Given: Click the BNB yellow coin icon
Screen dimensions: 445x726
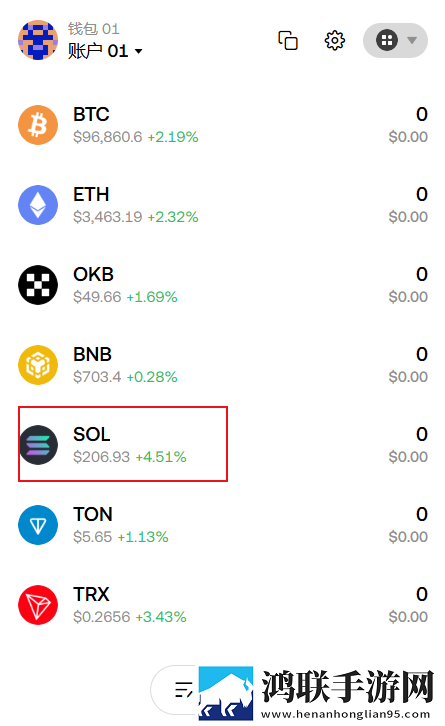Looking at the screenshot, I should tap(38, 365).
